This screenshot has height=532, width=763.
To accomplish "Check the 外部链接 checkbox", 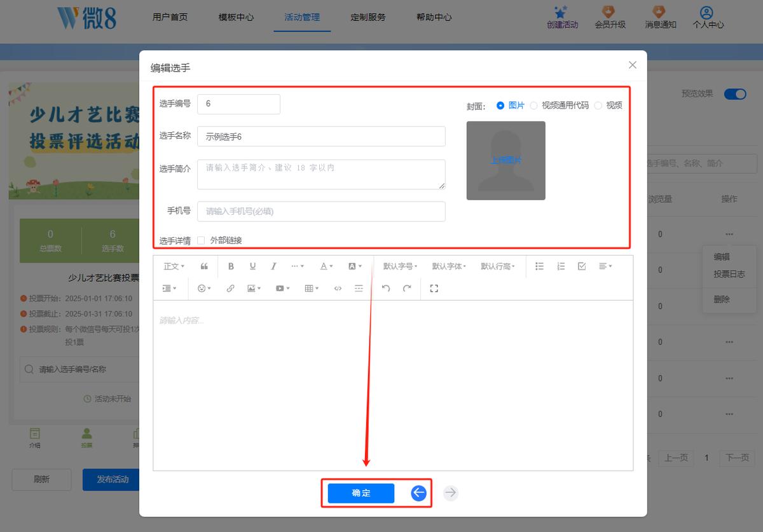I will tap(201, 240).
